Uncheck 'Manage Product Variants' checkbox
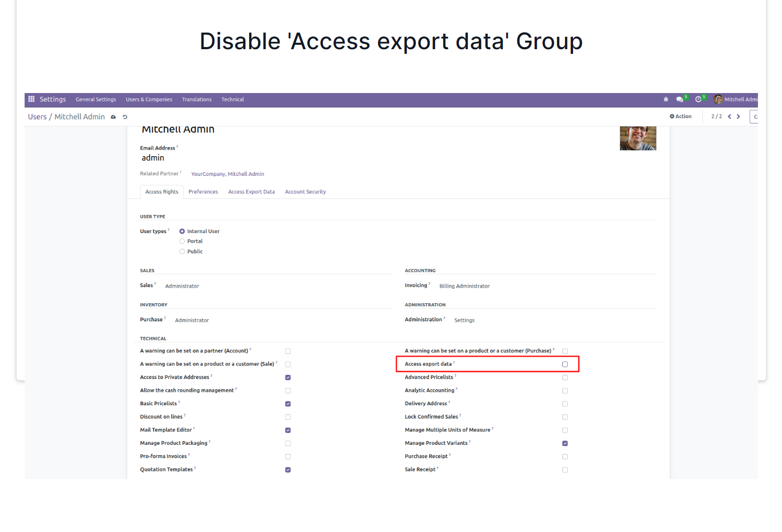Viewport: 782px width, 532px height. 565,444
